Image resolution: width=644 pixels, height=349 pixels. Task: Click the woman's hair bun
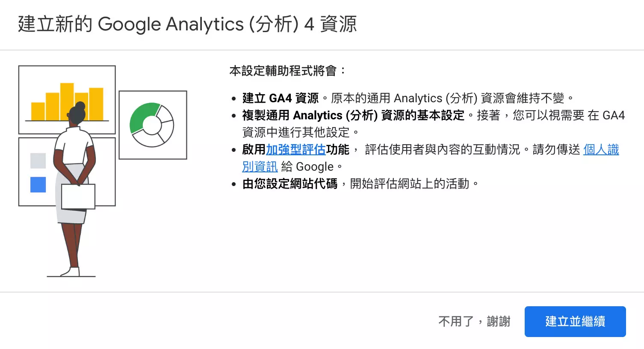pos(80,106)
